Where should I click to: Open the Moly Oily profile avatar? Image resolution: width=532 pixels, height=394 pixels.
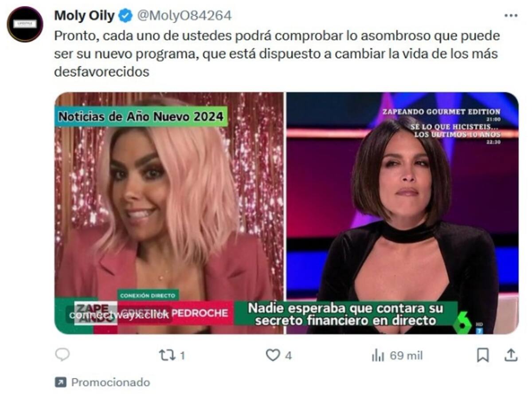(x=25, y=24)
